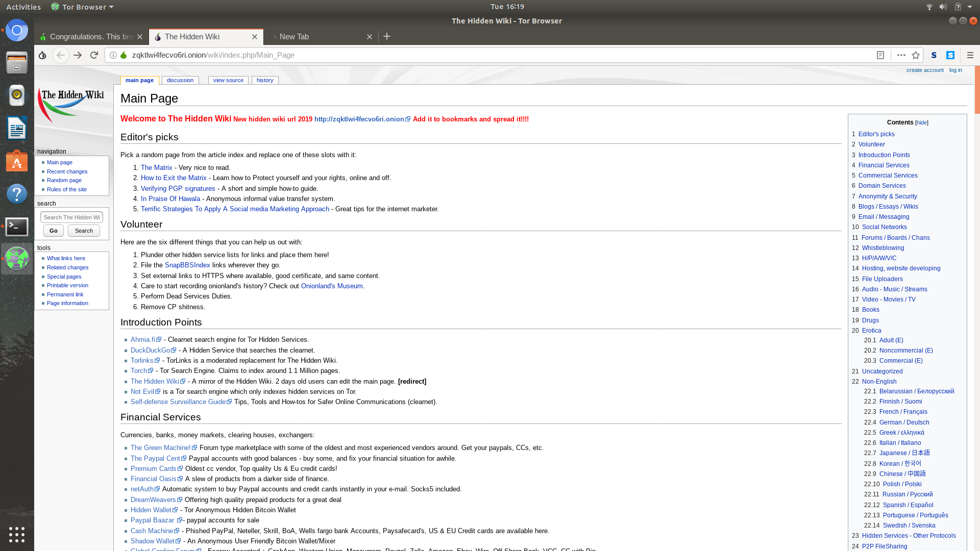The width and height of the screenshot is (980, 551).
Task: Open Onionland's Museum link
Action: [332, 286]
